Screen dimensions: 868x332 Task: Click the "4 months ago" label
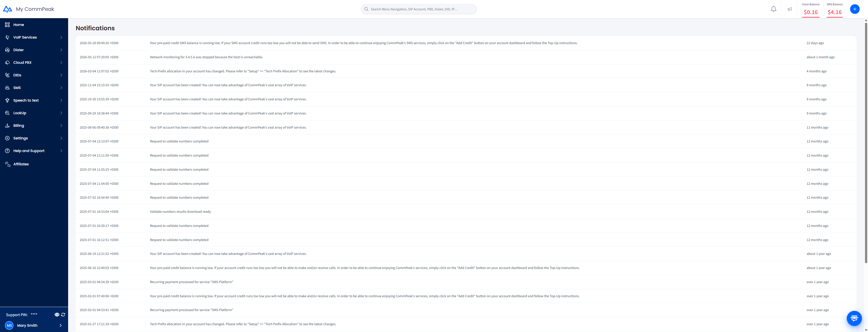pyautogui.click(x=816, y=71)
